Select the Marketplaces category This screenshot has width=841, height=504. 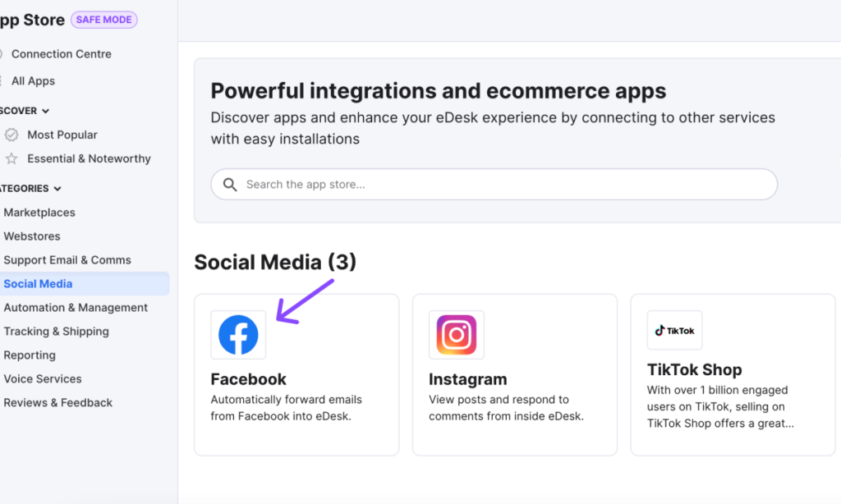point(39,213)
